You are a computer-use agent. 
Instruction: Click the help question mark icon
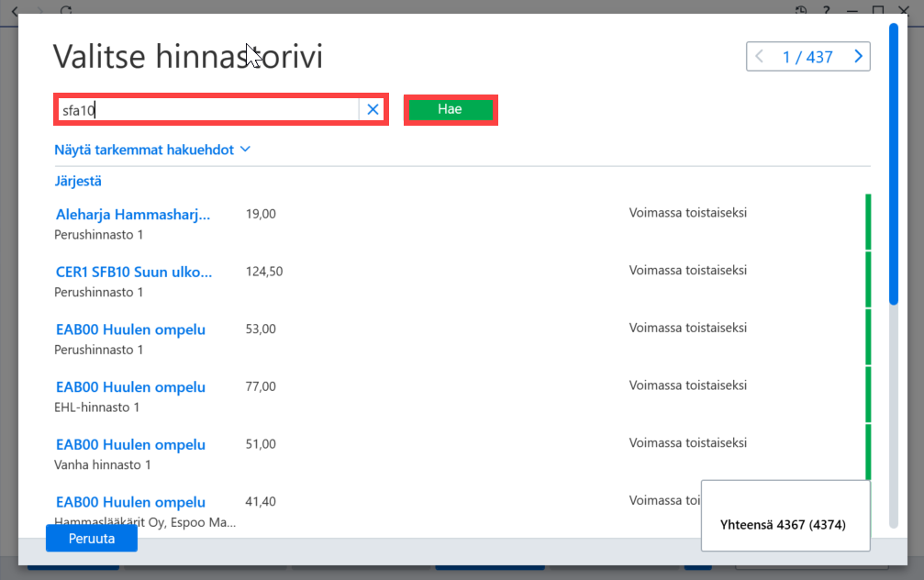(826, 10)
